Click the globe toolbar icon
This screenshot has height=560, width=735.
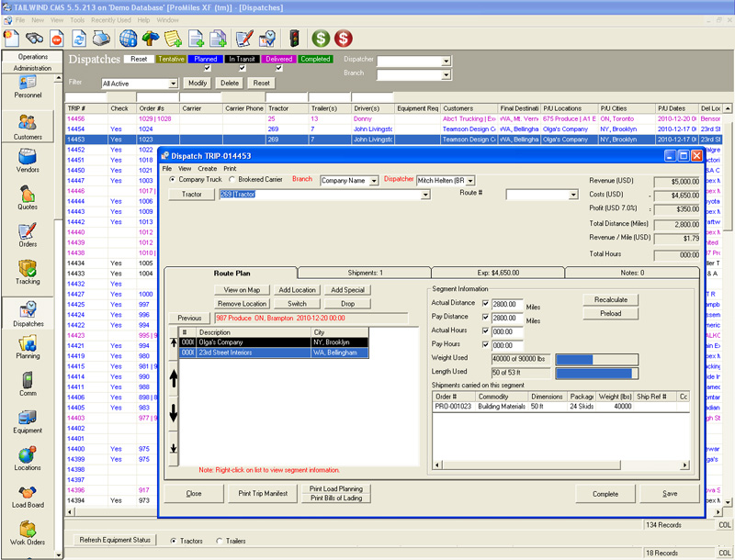[x=129, y=39]
